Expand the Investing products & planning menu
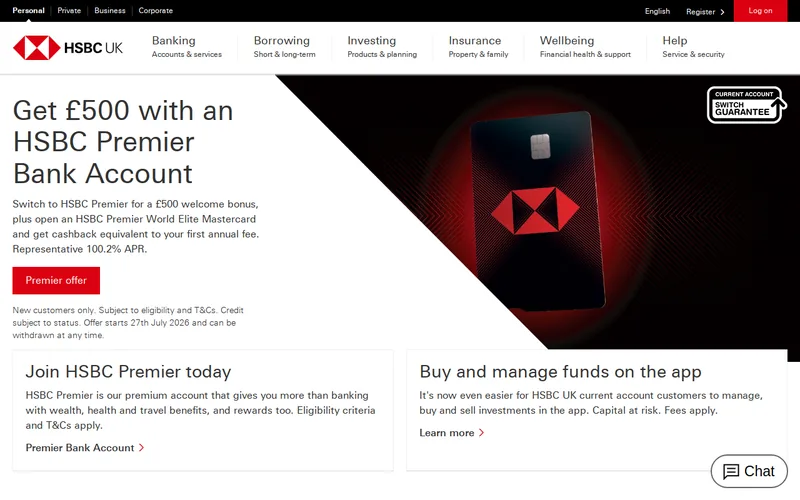The width and height of the screenshot is (800, 500). [382, 46]
